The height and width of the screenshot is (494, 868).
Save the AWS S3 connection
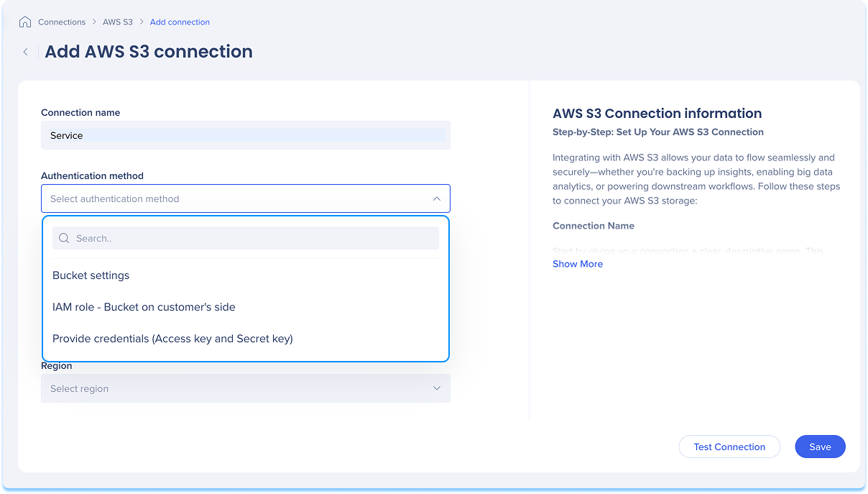pyautogui.click(x=820, y=447)
